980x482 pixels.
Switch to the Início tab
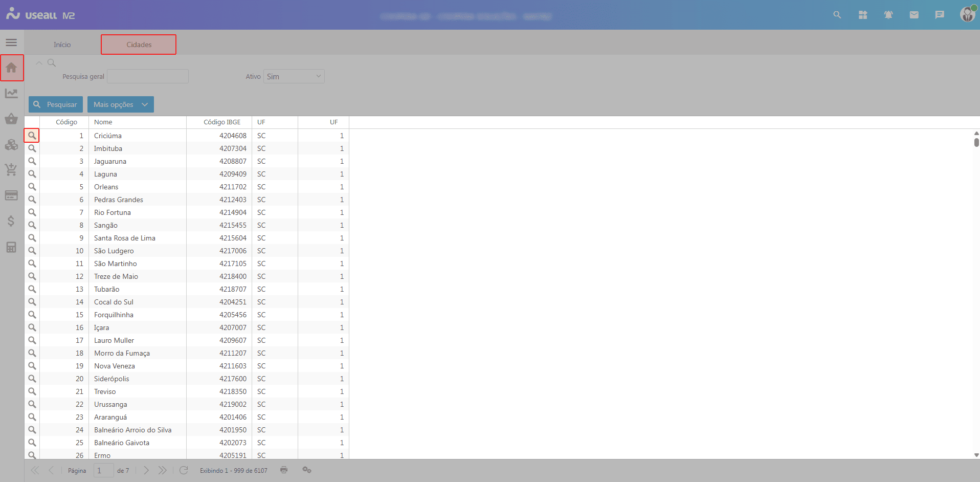(x=62, y=45)
